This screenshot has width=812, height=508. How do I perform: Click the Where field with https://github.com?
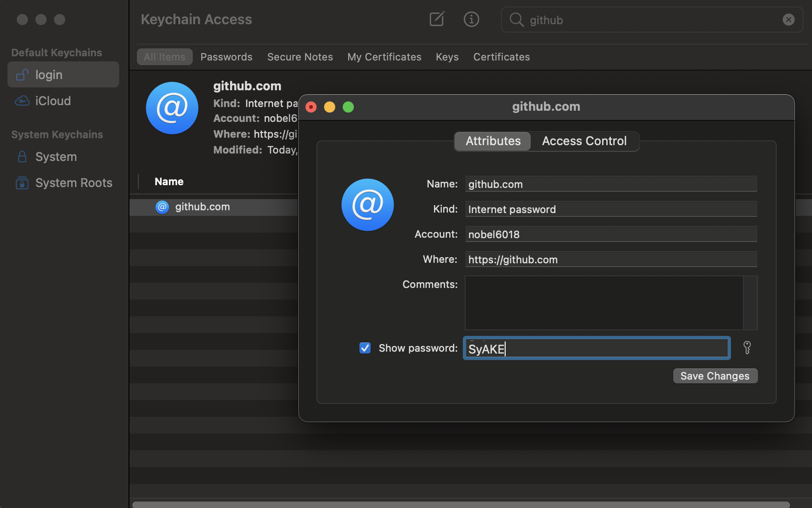pyautogui.click(x=611, y=259)
